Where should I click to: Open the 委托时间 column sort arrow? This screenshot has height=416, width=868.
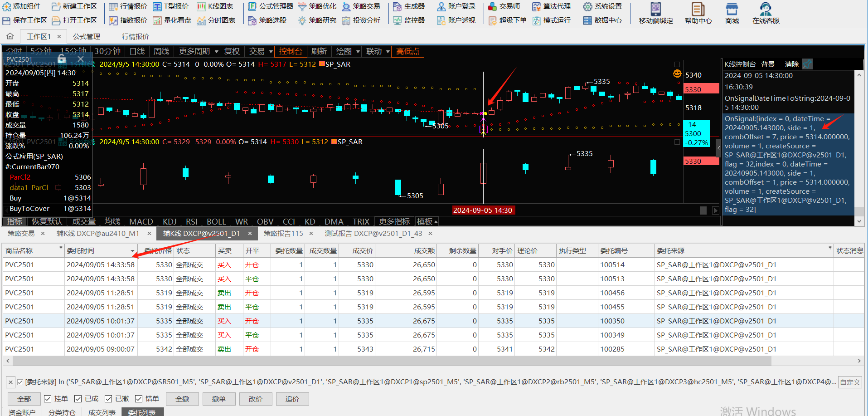point(133,251)
